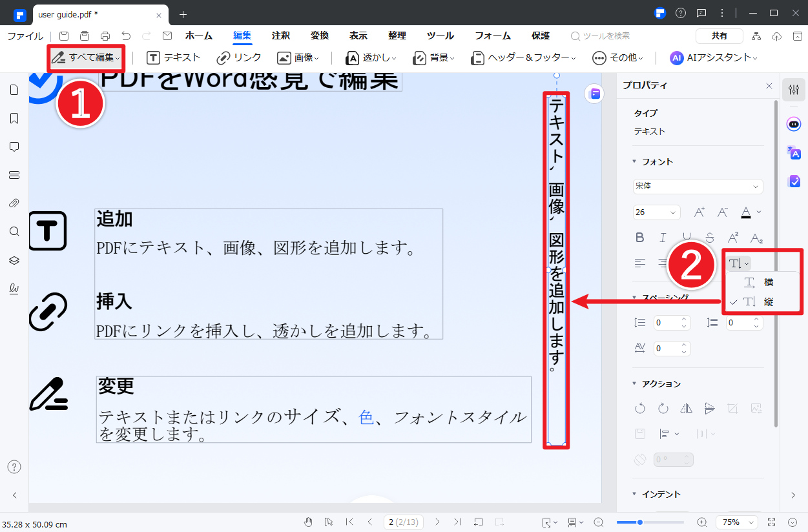Toggle subscript formatting
This screenshot has width=808, height=532.
tap(756, 238)
